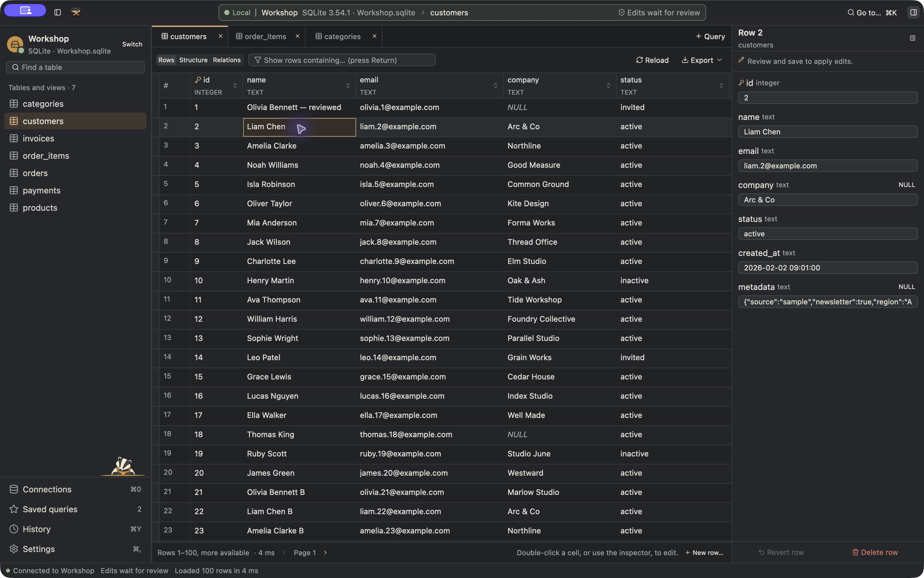
Task: Switch to the order_items tab
Action: coord(261,36)
